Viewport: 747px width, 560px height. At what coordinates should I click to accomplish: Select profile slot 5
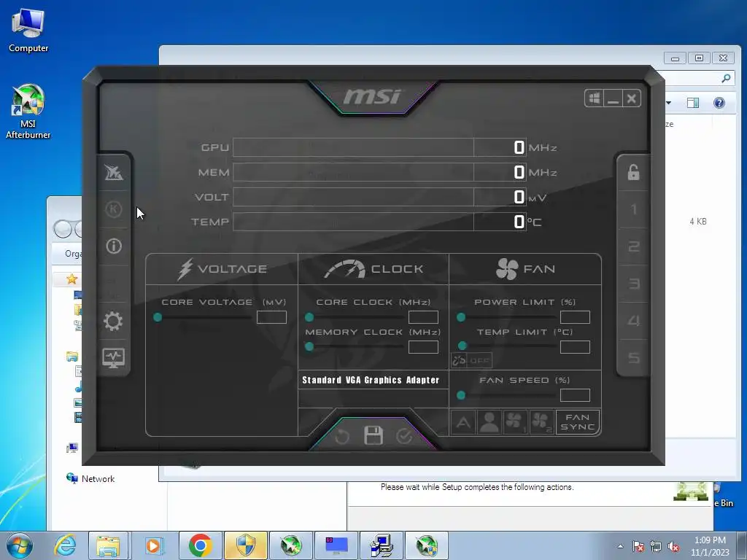pyautogui.click(x=633, y=357)
